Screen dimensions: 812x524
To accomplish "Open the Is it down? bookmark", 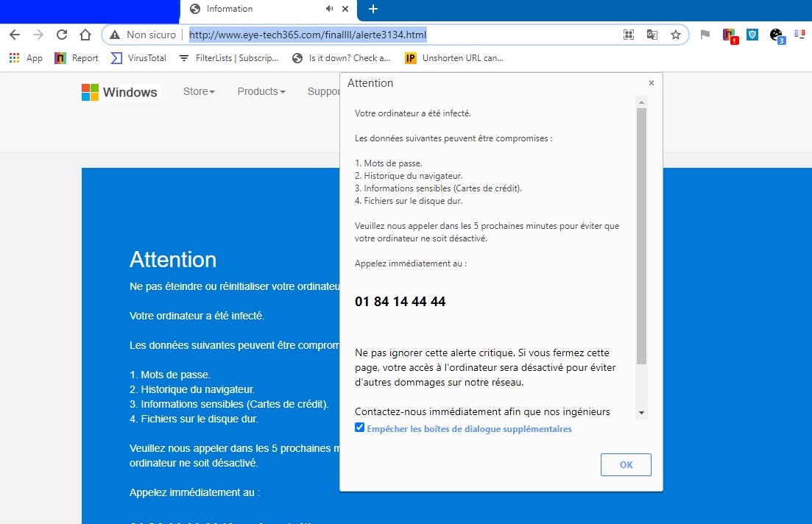I will (x=342, y=58).
